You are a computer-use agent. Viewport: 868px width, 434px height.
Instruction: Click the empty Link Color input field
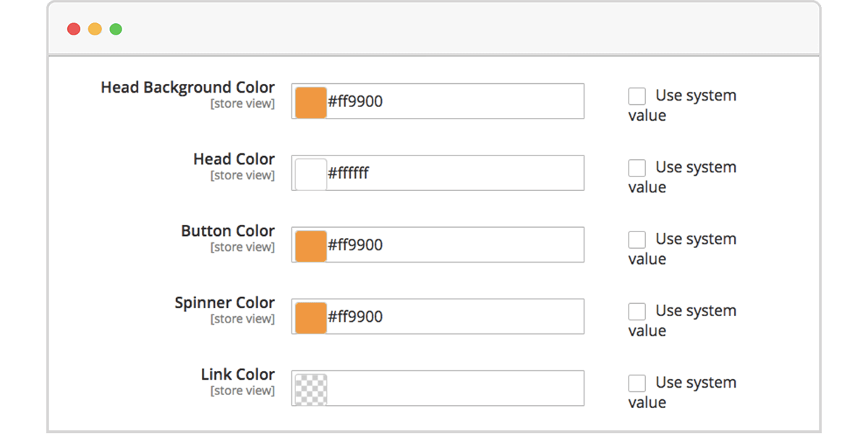click(x=456, y=389)
